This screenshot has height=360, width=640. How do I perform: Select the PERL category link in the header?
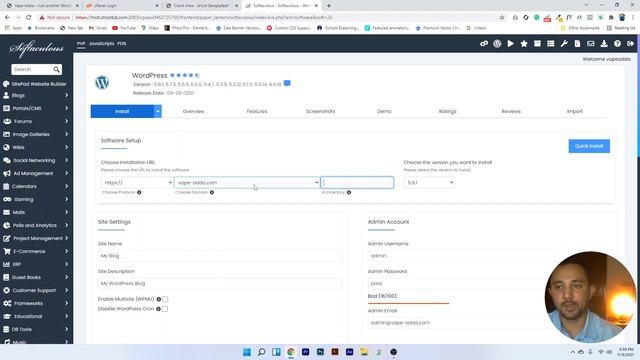click(x=122, y=44)
